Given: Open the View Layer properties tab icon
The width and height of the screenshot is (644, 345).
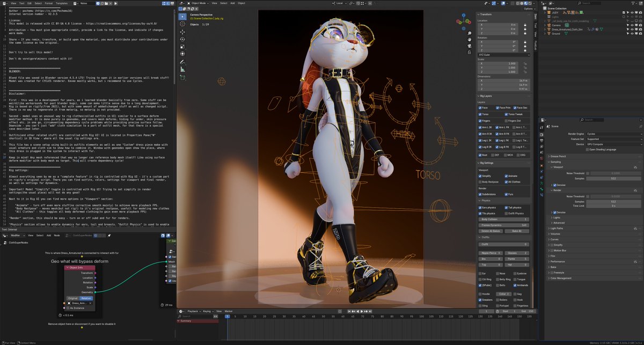Looking at the screenshot, I should point(541,148).
